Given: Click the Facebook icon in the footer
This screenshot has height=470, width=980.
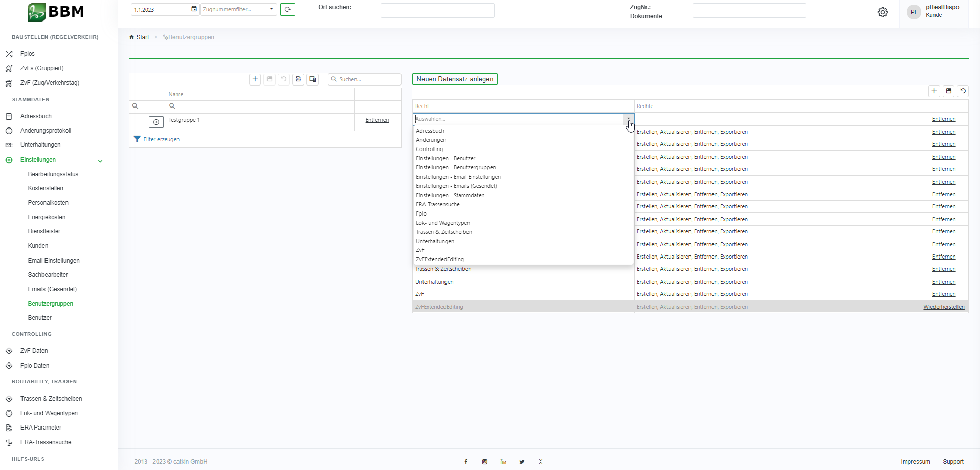Looking at the screenshot, I should point(466,462).
